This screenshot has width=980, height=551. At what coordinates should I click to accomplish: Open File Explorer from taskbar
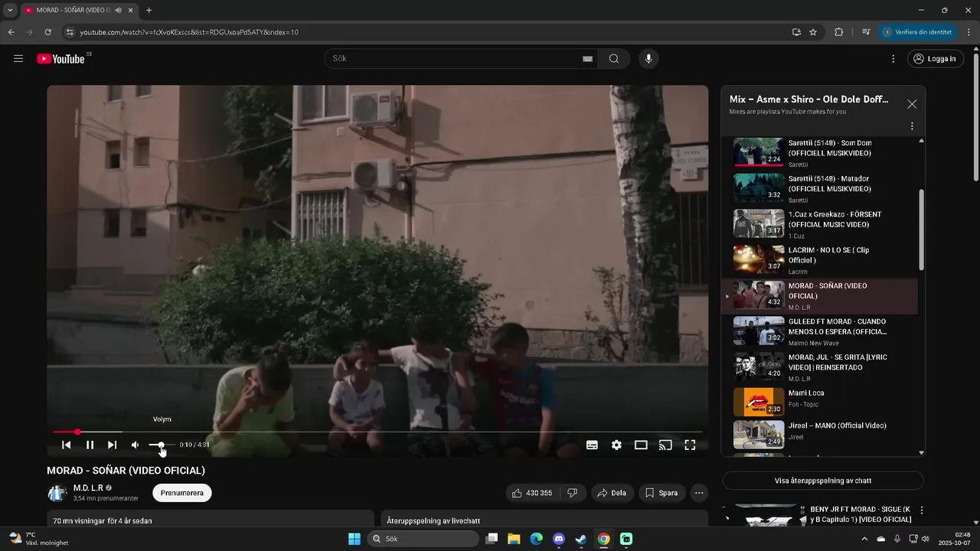514,539
